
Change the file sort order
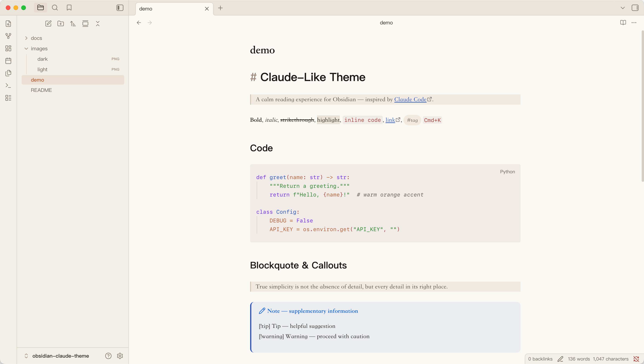pyautogui.click(x=73, y=24)
